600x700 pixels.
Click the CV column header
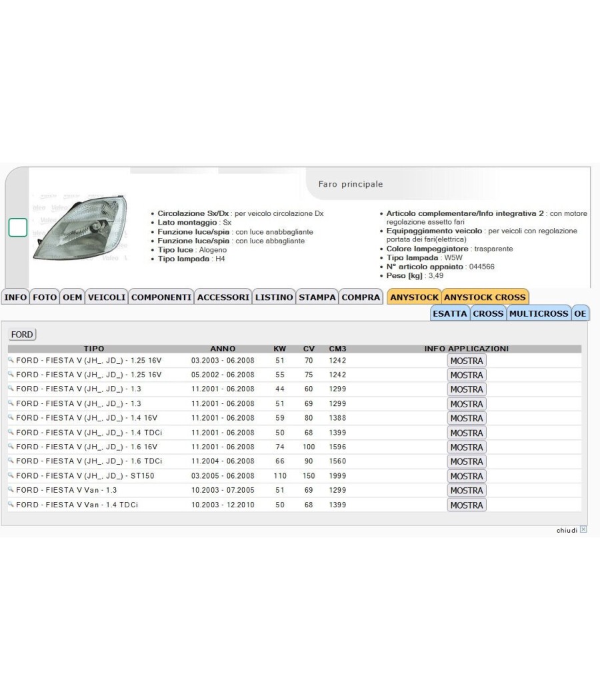(309, 349)
